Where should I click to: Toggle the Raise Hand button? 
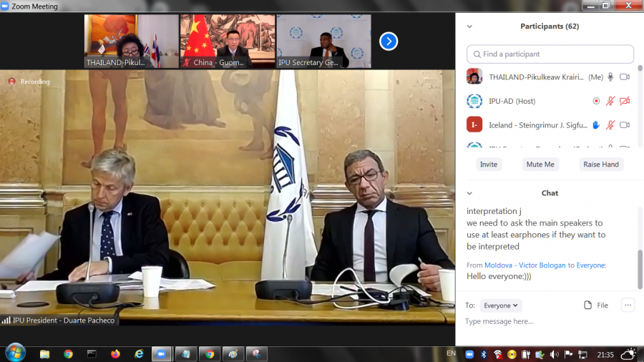click(601, 165)
